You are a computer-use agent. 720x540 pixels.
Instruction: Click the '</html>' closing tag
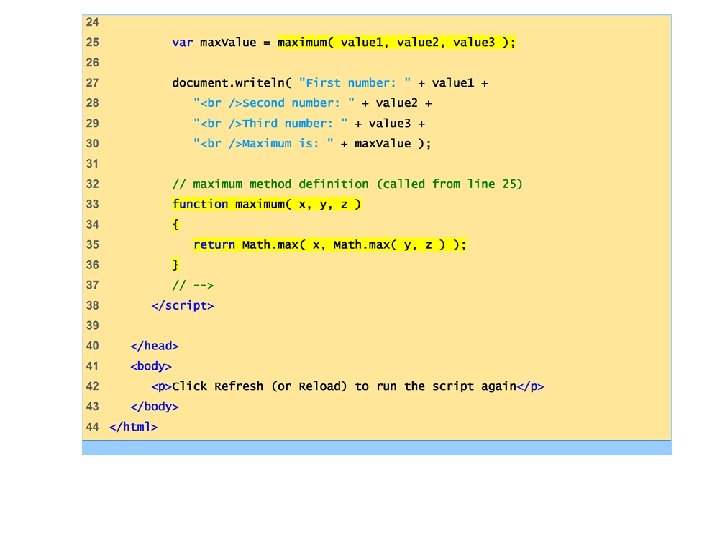click(133, 427)
